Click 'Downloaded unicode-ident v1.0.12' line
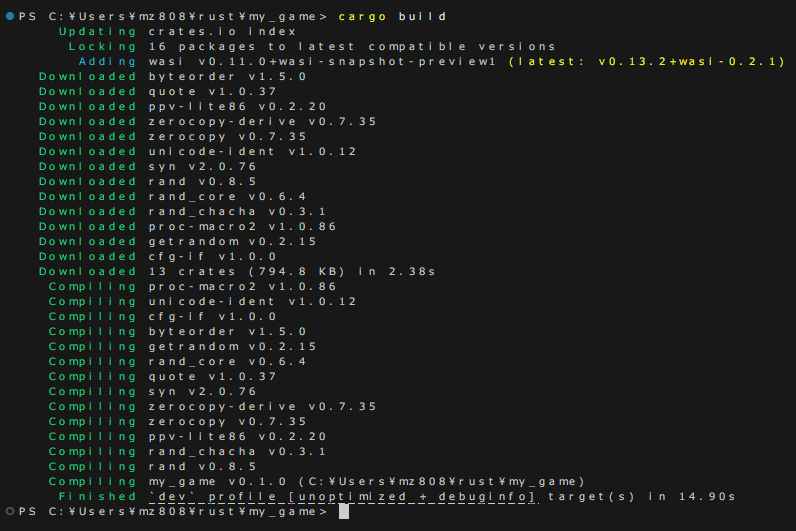Image resolution: width=796 pixels, height=531 pixels. [197, 152]
